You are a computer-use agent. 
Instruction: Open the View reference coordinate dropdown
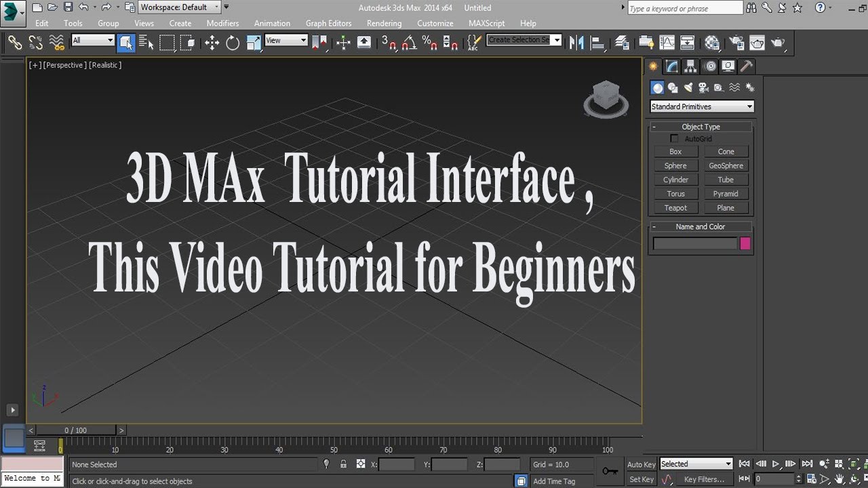point(286,41)
